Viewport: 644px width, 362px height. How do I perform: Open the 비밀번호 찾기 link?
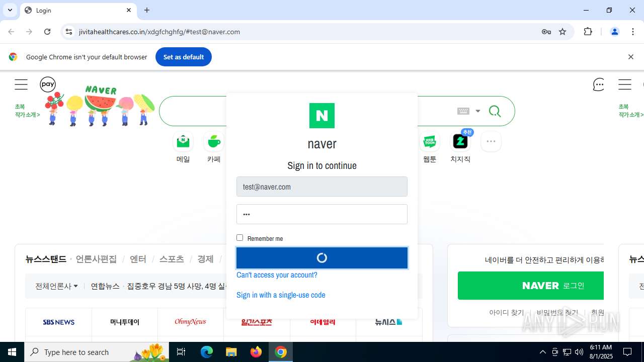[557, 313]
